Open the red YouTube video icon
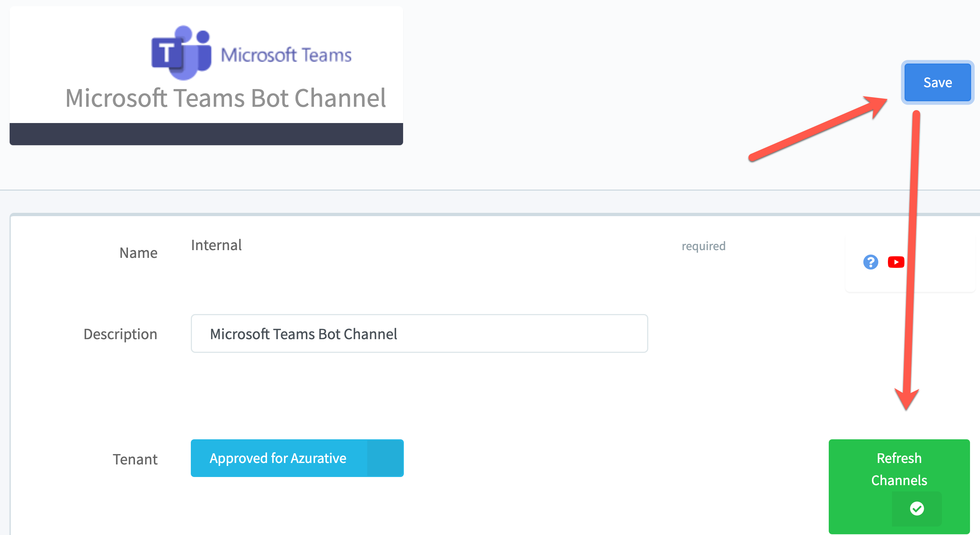 [896, 262]
